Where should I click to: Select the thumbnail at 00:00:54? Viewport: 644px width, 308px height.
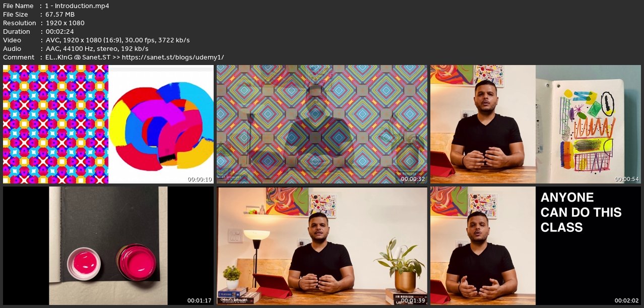[x=536, y=124]
